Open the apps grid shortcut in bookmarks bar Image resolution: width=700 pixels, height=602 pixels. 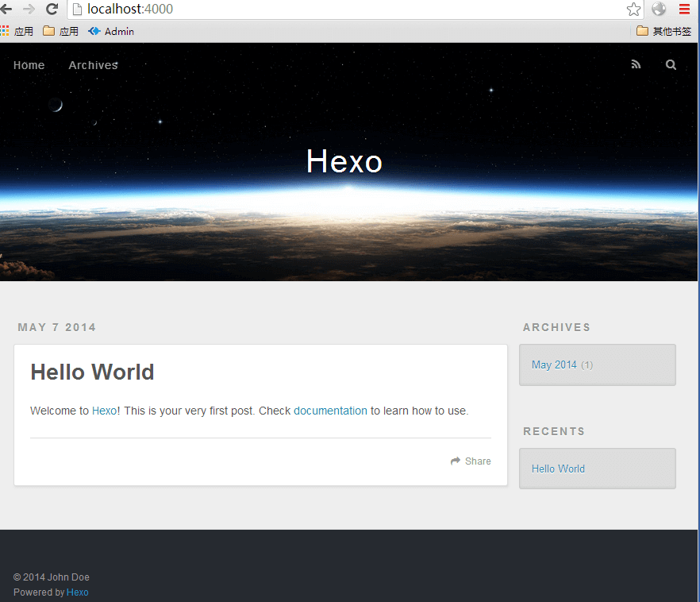coord(6,32)
